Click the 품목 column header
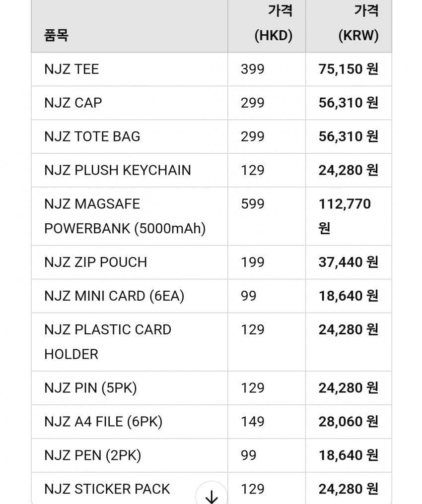422x504 pixels. (56, 36)
